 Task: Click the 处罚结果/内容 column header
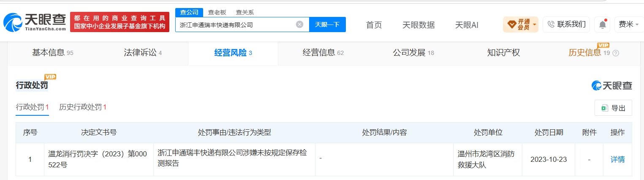384,133
